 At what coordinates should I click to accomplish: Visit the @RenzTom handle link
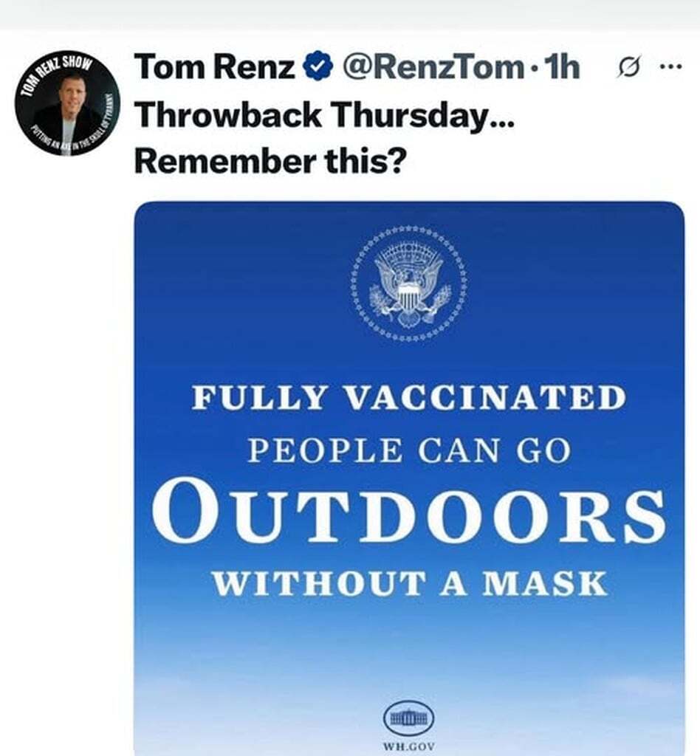[x=431, y=69]
